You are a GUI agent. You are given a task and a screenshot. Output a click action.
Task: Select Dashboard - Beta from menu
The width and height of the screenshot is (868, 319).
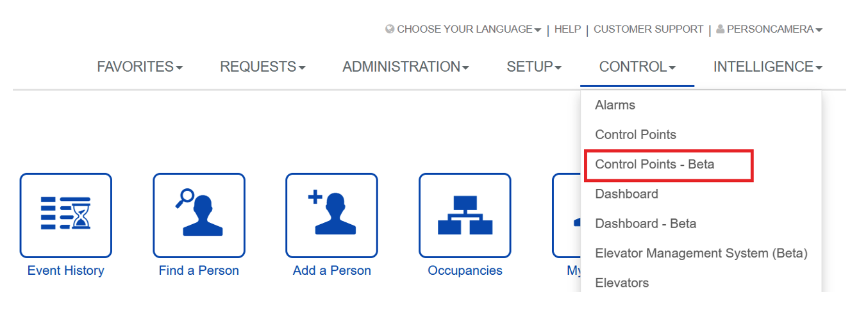tap(646, 224)
